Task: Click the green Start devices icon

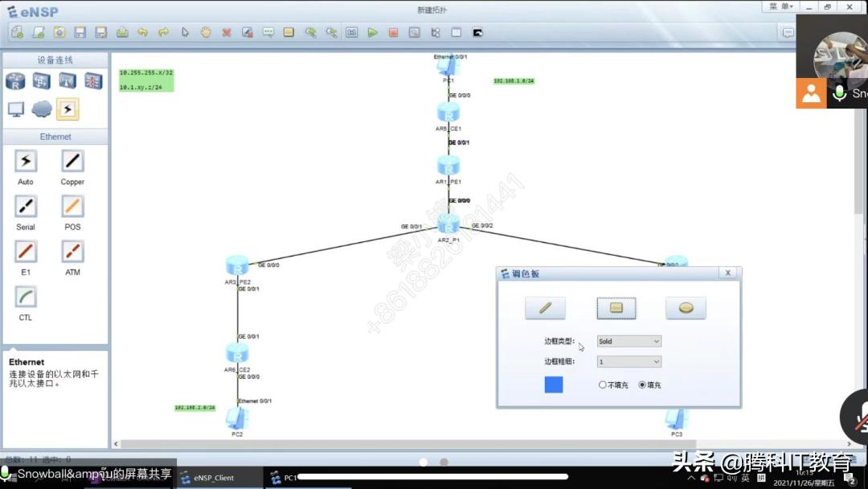Action: pos(373,32)
